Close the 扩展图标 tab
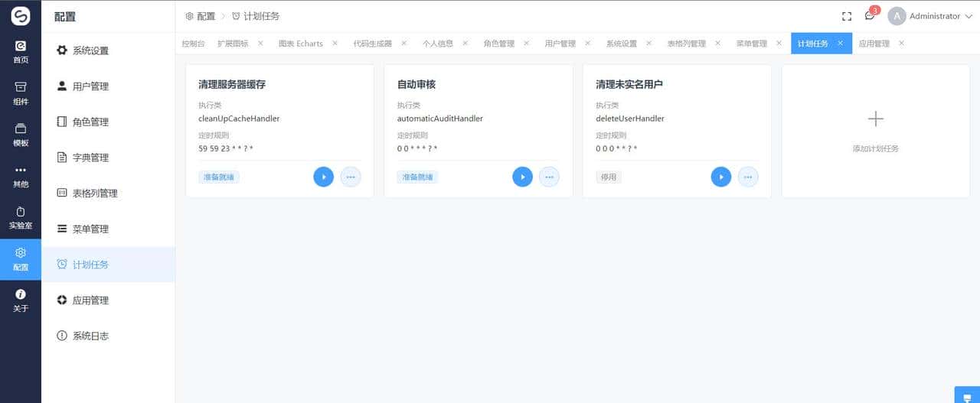This screenshot has width=980, height=403. (260, 44)
